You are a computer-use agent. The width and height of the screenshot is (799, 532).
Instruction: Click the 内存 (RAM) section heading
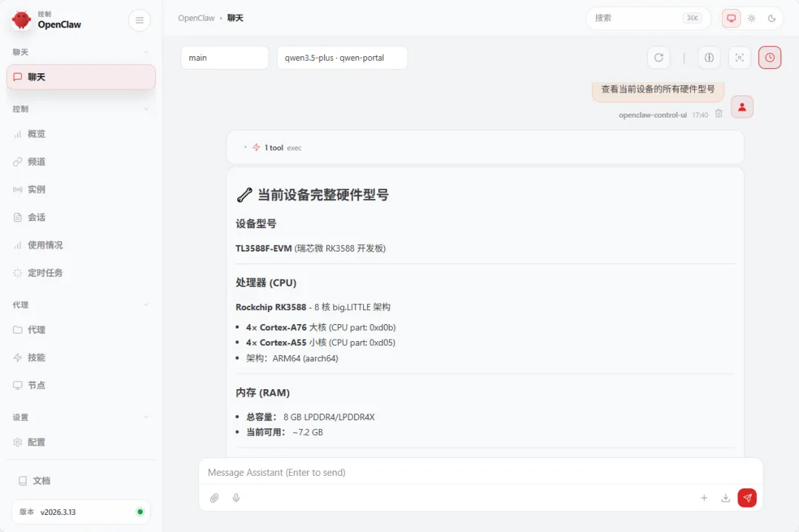[x=263, y=393]
